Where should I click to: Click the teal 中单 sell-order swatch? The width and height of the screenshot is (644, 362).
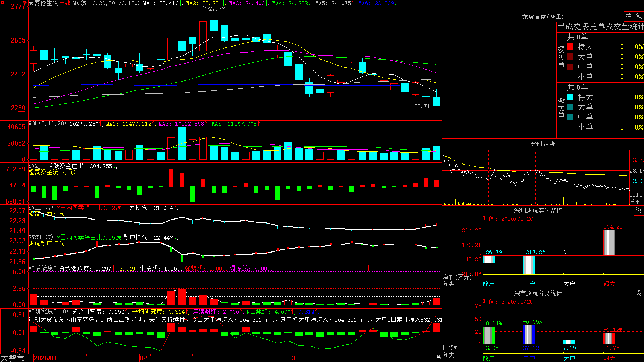tap(570, 117)
